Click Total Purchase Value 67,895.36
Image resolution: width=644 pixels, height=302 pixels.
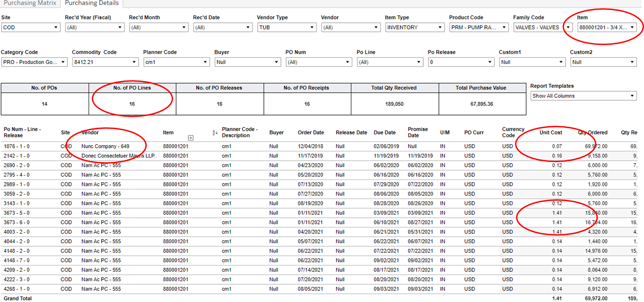coord(481,103)
